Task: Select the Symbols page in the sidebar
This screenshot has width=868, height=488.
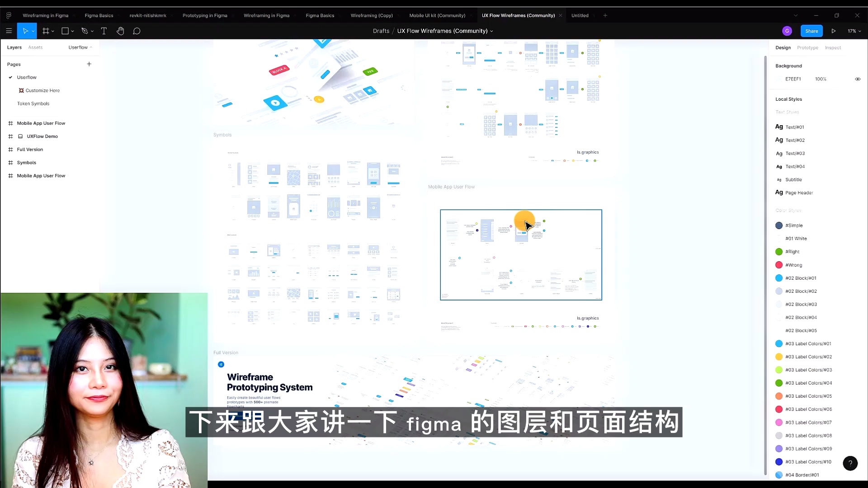Action: click(x=26, y=162)
